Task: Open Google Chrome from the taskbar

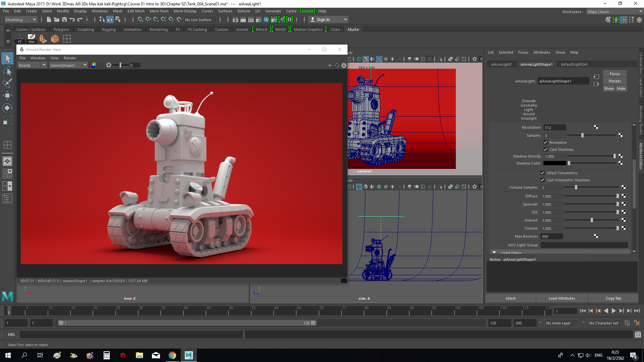Action: click(172, 355)
